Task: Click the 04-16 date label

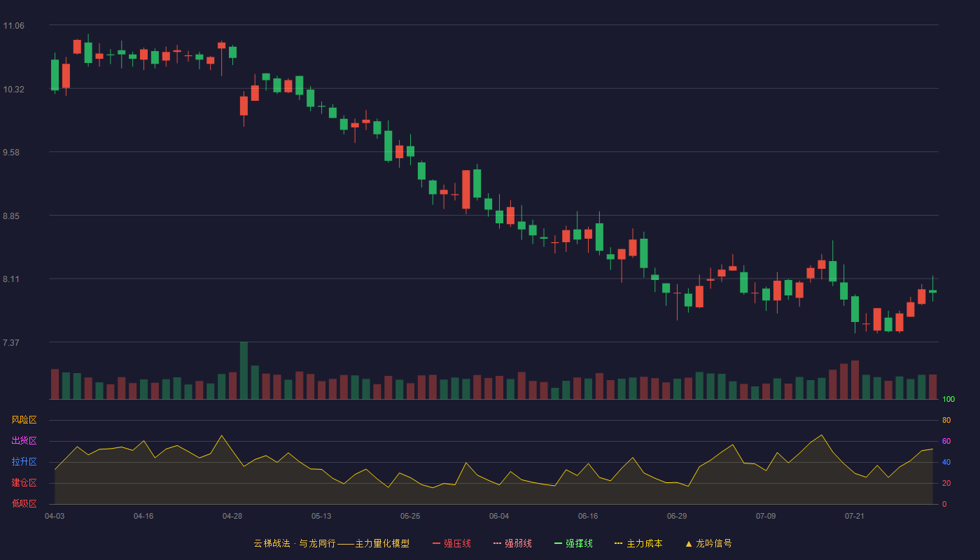Action: [x=143, y=516]
